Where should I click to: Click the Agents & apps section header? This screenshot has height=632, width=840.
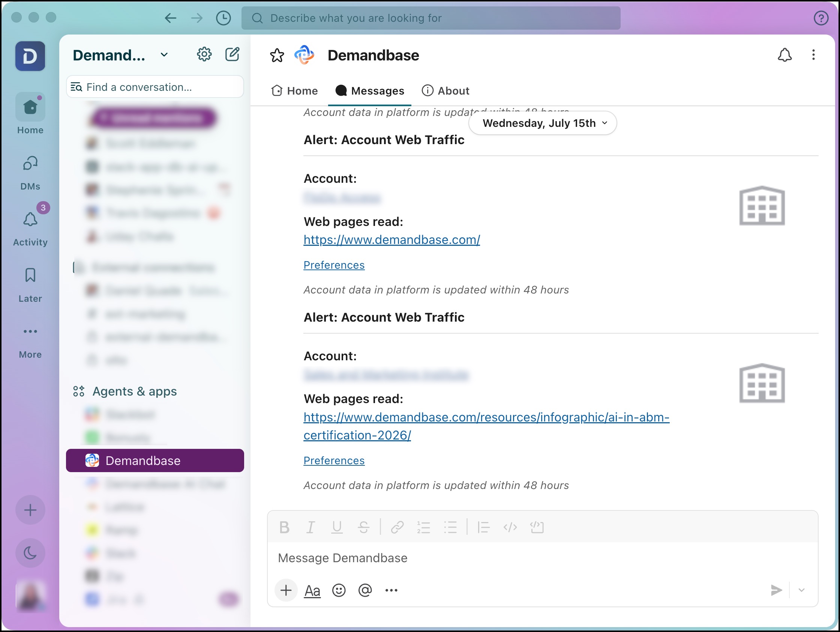coord(134,391)
